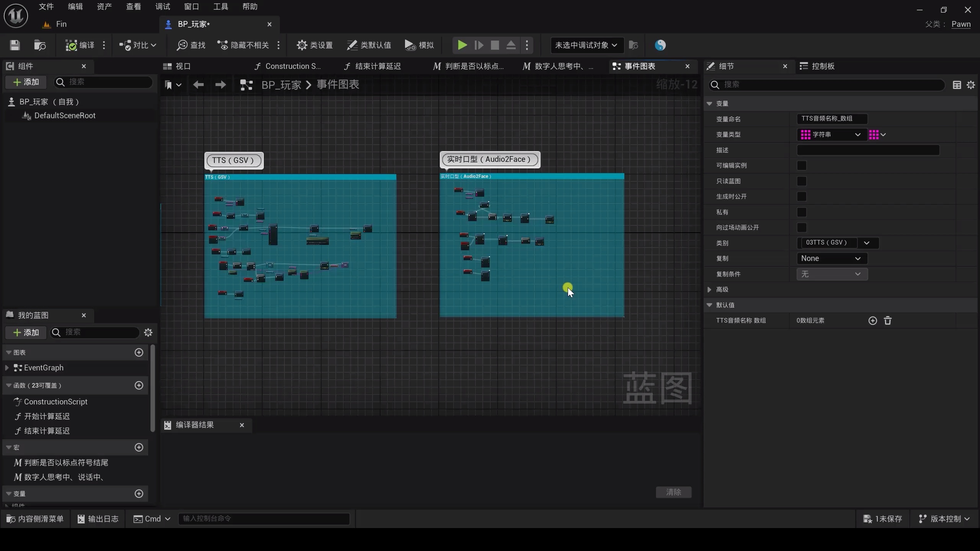Click the Save blueprint disk icon
The image size is (980, 551).
(15, 45)
